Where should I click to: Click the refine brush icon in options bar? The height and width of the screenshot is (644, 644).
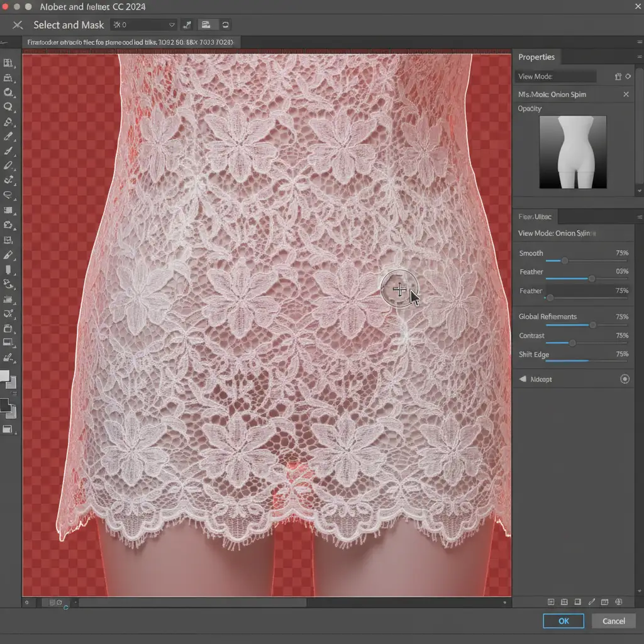187,25
